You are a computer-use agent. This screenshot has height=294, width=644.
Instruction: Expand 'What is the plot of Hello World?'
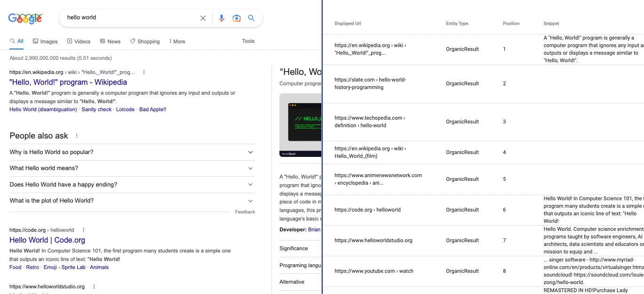coord(250,201)
